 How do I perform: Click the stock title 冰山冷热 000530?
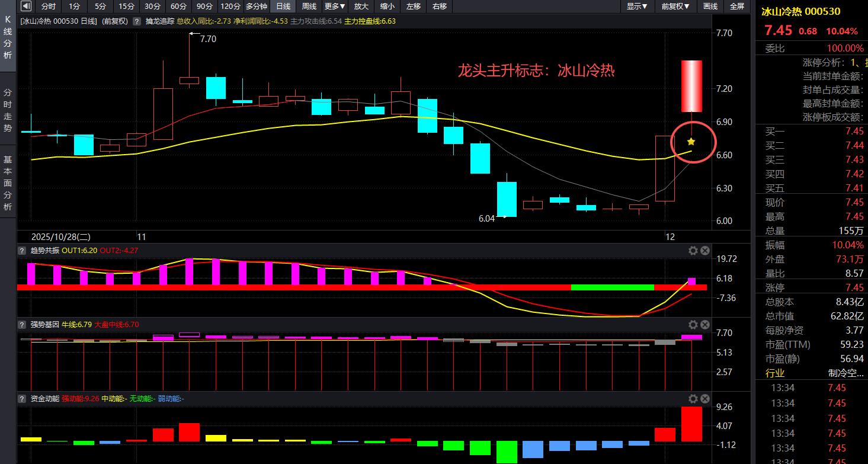[800, 11]
